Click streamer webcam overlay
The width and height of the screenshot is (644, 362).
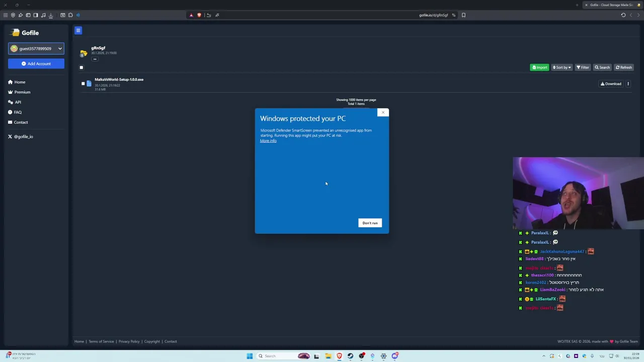578,193
